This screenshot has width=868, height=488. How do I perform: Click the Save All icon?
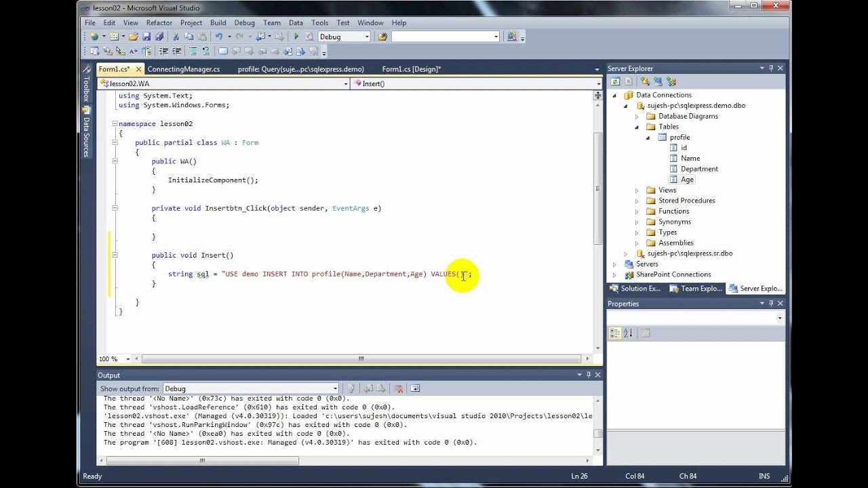(159, 37)
